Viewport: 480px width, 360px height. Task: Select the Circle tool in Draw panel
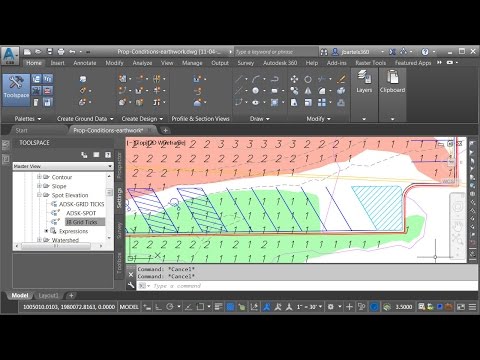click(x=255, y=91)
